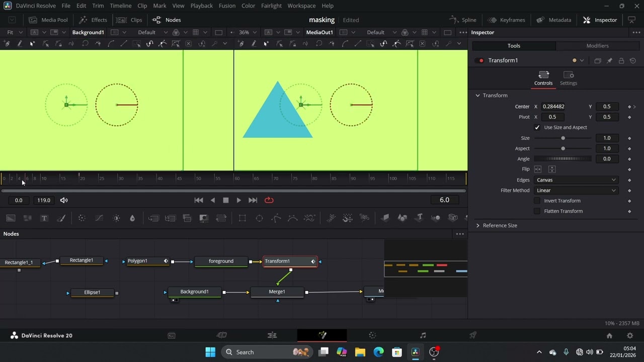Add Polygon mask tool from toolbar
Viewport: 644px width, 362px height.
click(276, 218)
